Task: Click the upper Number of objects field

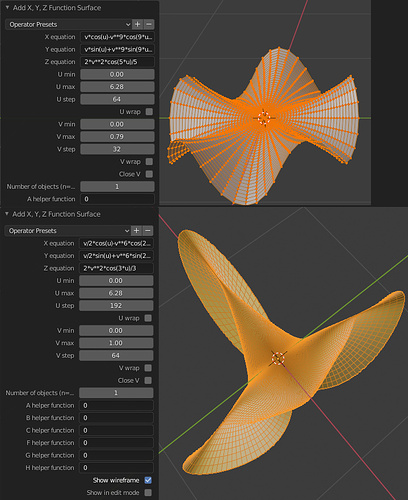Action: 117,186
